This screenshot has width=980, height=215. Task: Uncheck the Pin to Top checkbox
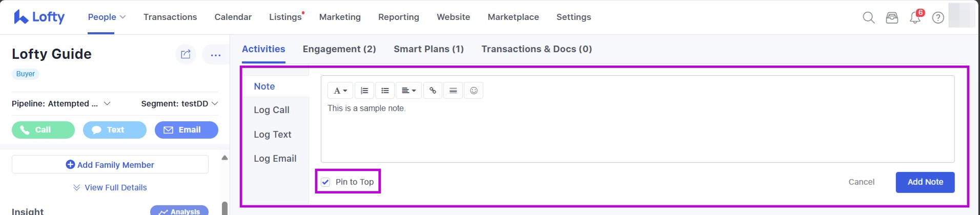325,182
